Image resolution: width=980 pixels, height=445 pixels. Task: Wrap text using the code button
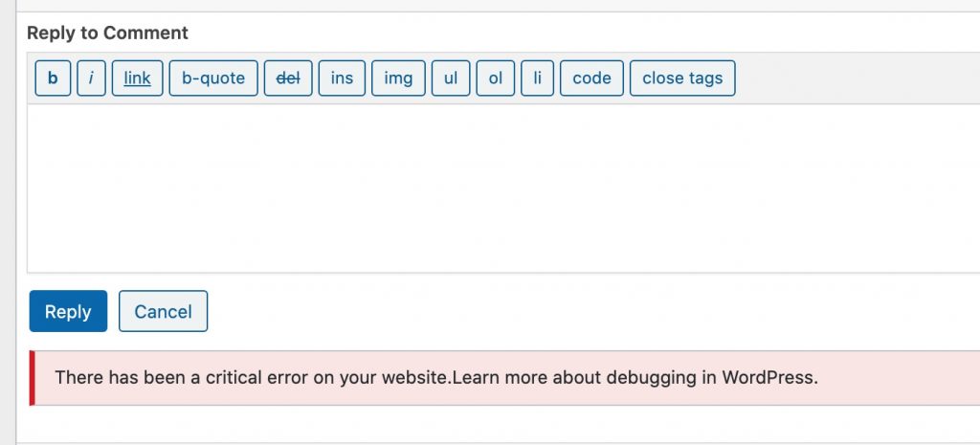point(591,78)
